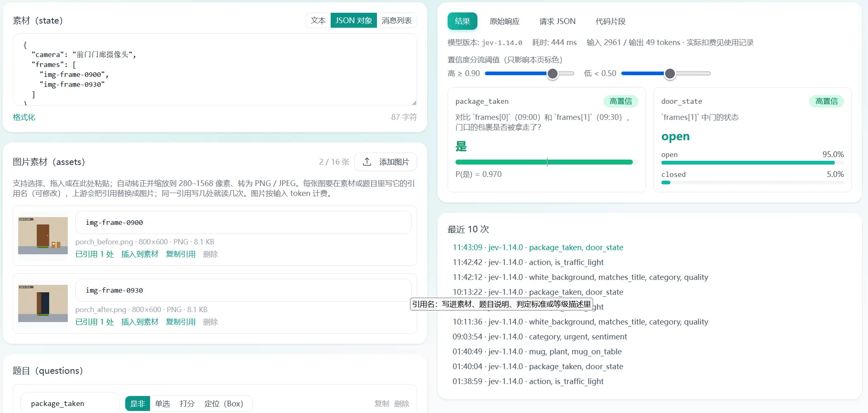Open history entry from 11:43:09
The image size is (868, 413).
point(538,247)
